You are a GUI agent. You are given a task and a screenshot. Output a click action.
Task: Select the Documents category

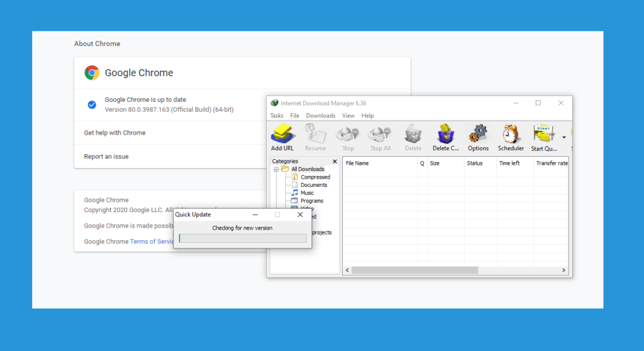click(x=314, y=185)
